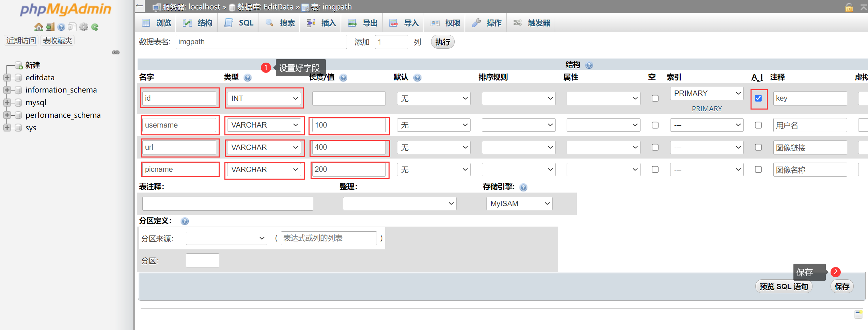This screenshot has height=330, width=868.
Task: Click the 执行 button
Action: tap(443, 42)
